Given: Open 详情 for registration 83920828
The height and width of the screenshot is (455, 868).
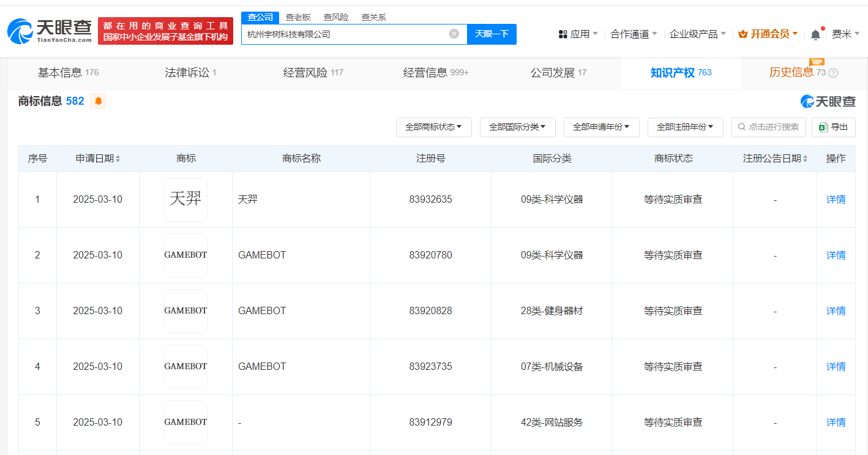Looking at the screenshot, I should pos(836,310).
